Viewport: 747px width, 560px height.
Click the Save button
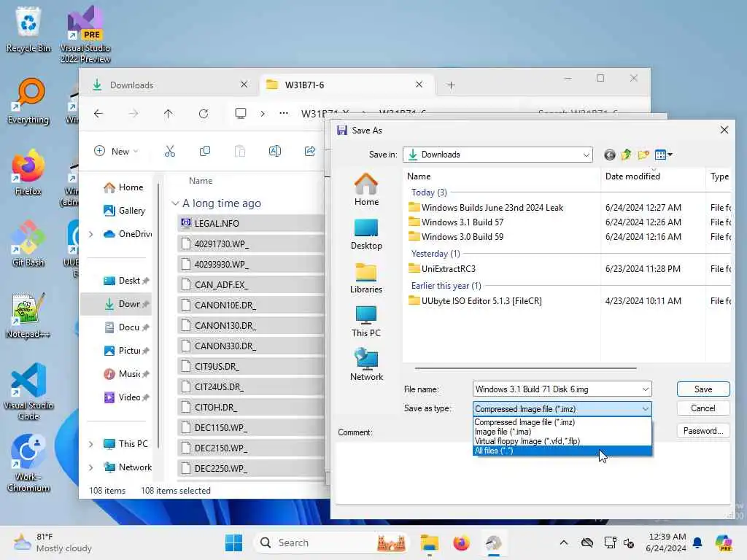(x=703, y=389)
